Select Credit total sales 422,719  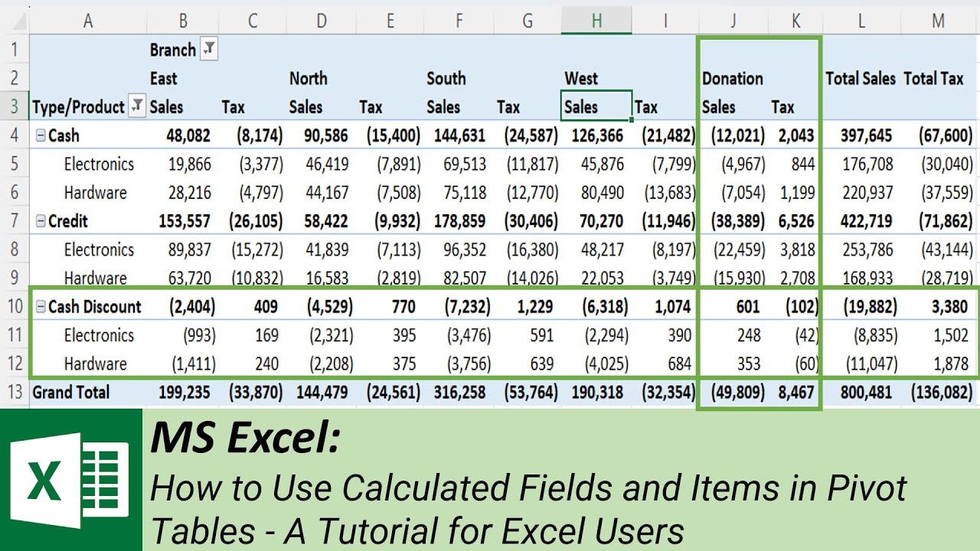pyautogui.click(x=866, y=222)
